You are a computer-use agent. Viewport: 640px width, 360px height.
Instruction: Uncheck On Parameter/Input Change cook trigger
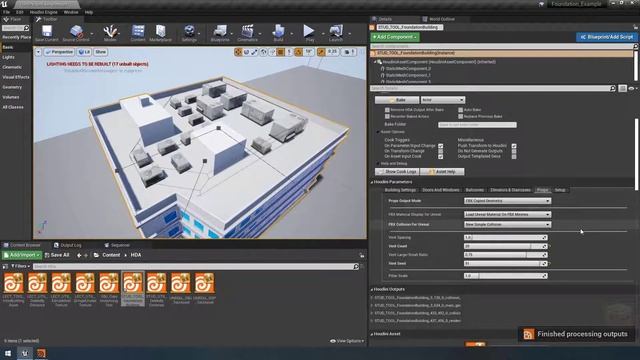[440, 146]
